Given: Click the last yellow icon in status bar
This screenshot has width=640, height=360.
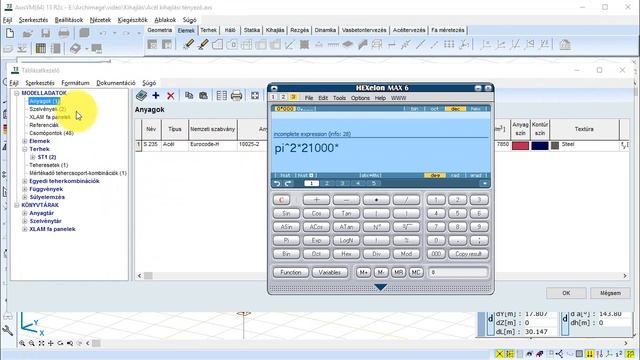Looking at the screenshot, I should click(631, 354).
